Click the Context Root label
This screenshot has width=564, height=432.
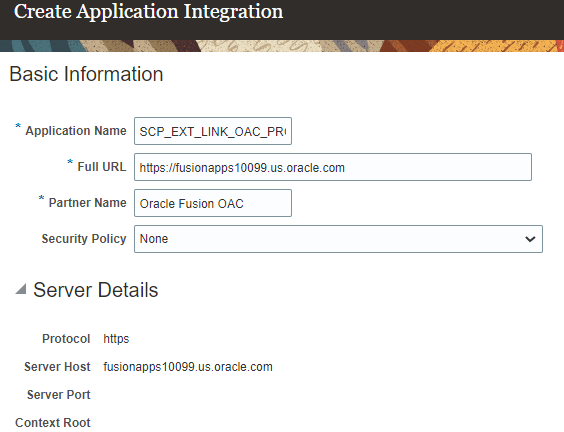(x=53, y=423)
